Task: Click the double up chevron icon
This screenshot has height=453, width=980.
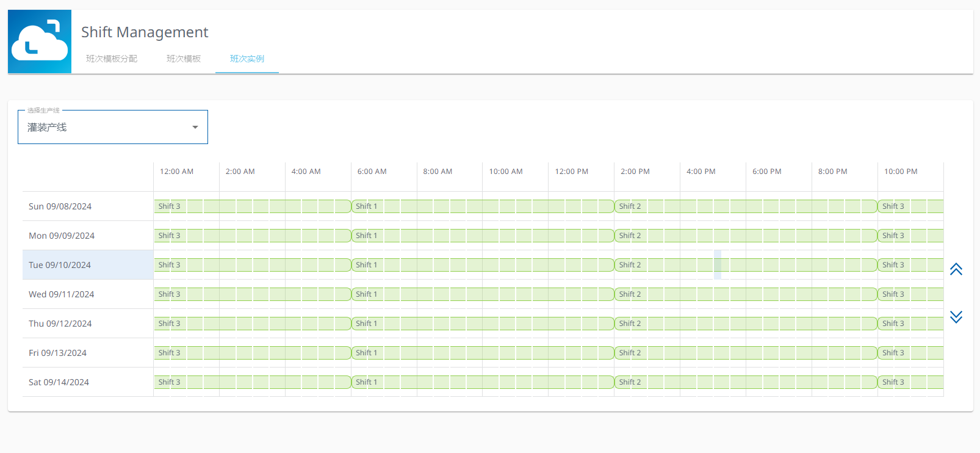Action: point(956,269)
